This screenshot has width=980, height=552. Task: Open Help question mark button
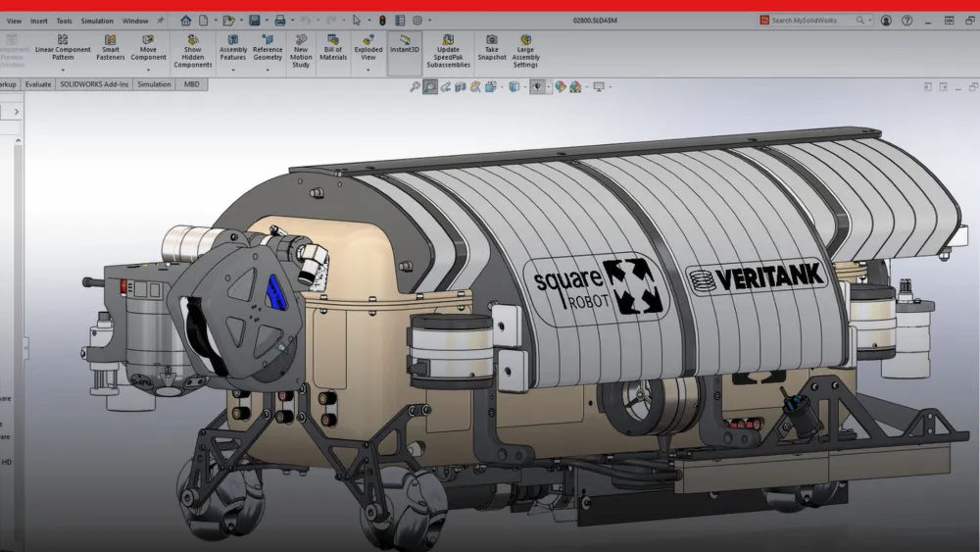[906, 21]
